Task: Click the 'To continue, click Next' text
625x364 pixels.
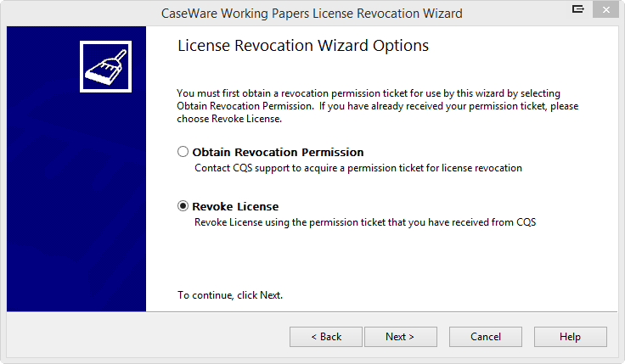Action: [230, 295]
